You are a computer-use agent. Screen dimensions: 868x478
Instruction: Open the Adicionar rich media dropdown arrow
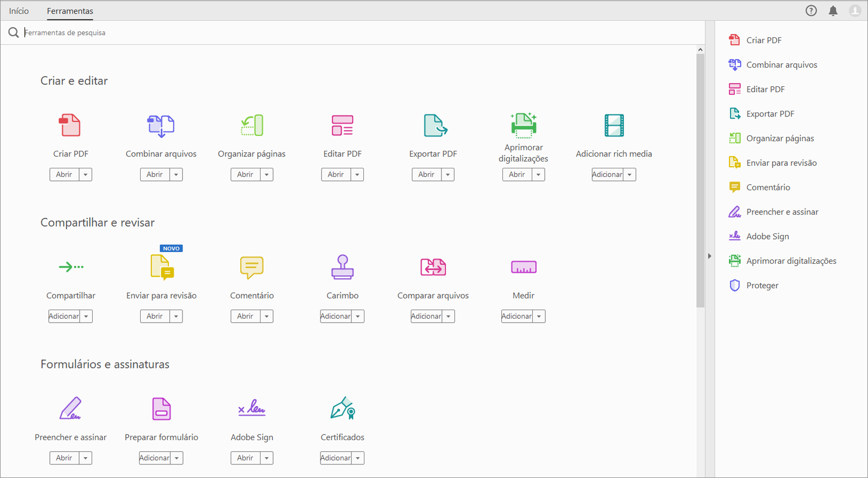(x=630, y=175)
